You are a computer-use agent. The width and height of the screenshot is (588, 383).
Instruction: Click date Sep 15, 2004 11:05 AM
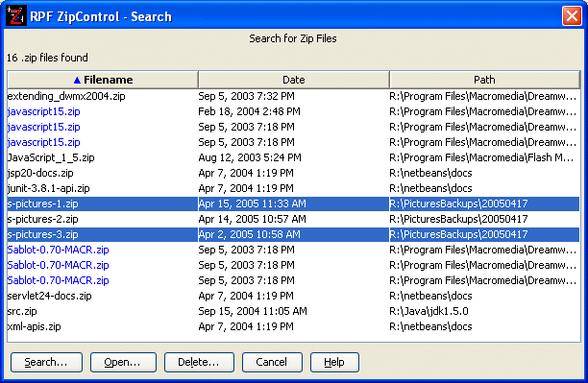(x=253, y=311)
